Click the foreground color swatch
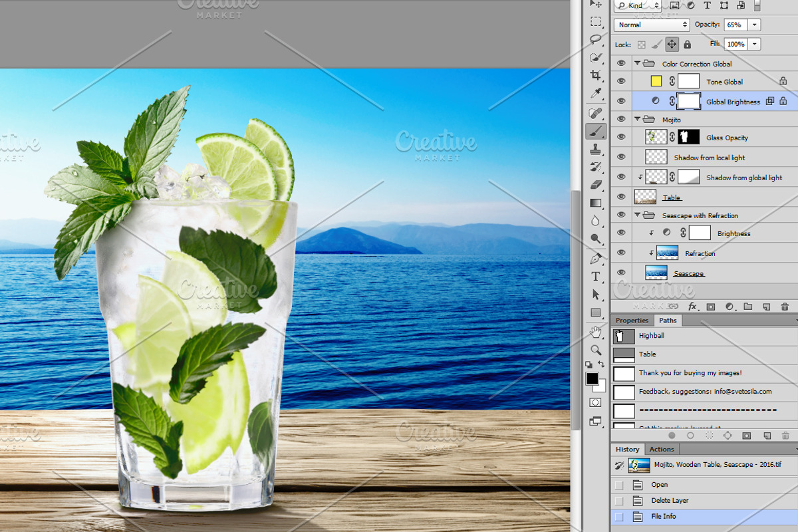 592,378
